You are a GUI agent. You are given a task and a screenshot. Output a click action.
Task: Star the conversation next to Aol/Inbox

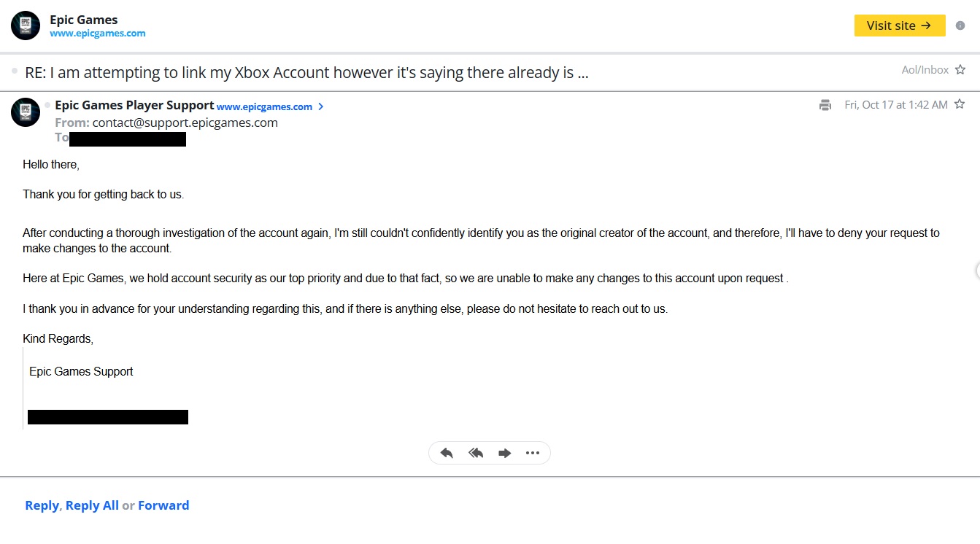[x=960, y=70]
